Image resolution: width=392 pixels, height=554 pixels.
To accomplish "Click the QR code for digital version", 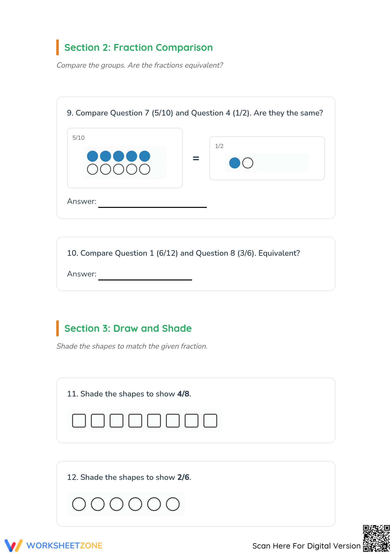I will (376, 538).
